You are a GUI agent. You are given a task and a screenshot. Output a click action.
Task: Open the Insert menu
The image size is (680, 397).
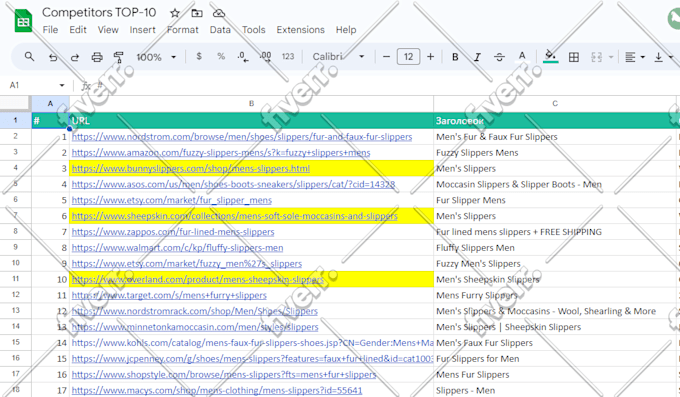coord(142,30)
